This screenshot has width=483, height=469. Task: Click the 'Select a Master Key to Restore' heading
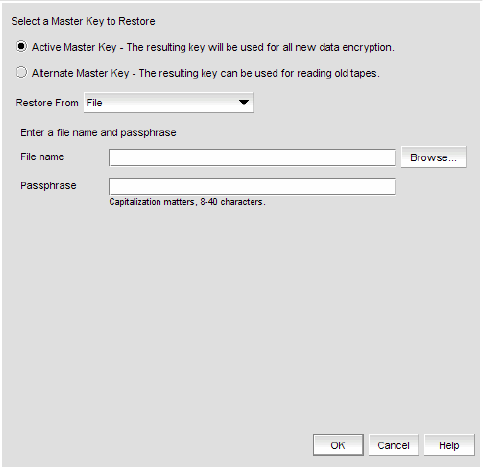(83, 21)
